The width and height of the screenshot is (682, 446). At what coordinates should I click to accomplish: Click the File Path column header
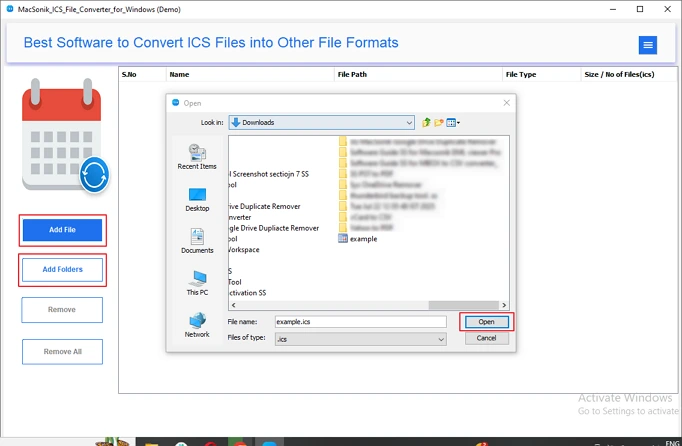tap(418, 74)
